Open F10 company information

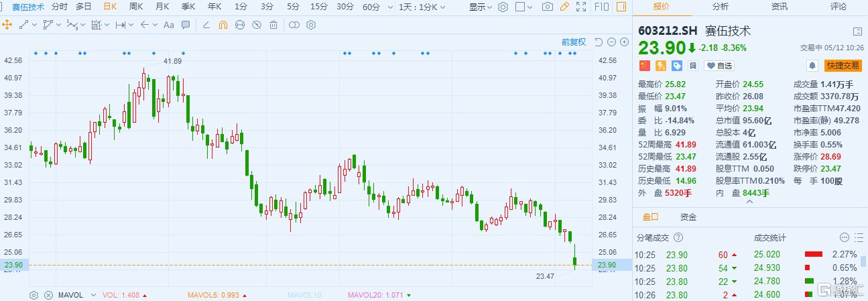click(601, 7)
